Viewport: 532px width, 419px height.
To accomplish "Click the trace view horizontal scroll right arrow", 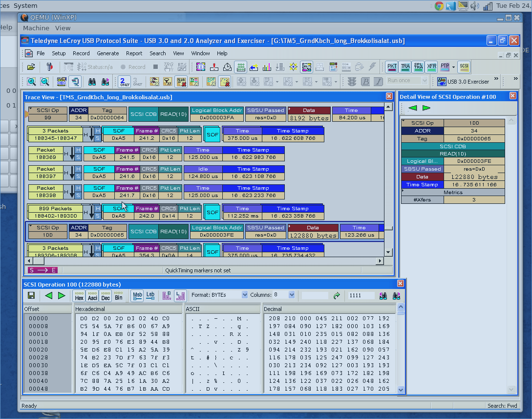I will click(x=381, y=261).
